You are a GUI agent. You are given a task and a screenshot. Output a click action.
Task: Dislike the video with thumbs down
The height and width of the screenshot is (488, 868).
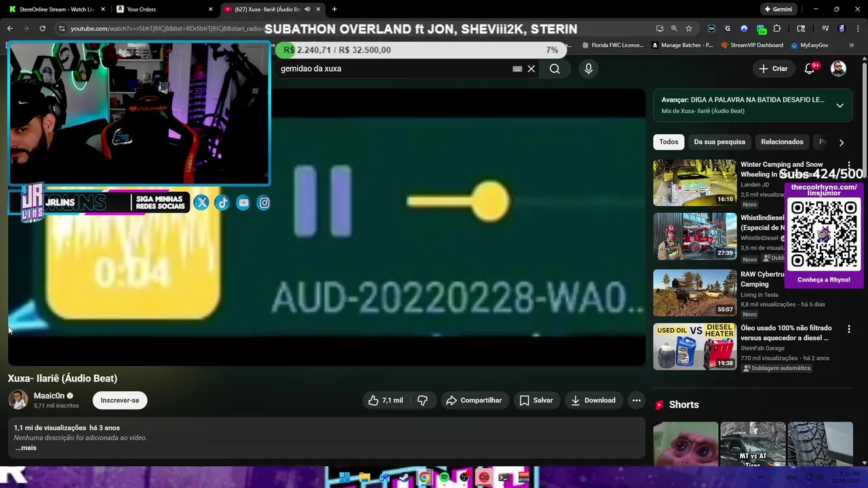click(422, 401)
